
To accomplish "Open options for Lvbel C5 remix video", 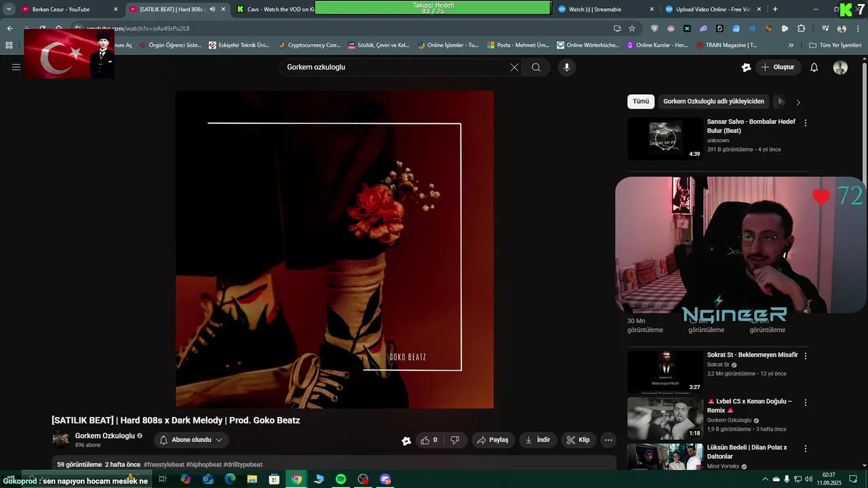I will (x=806, y=402).
